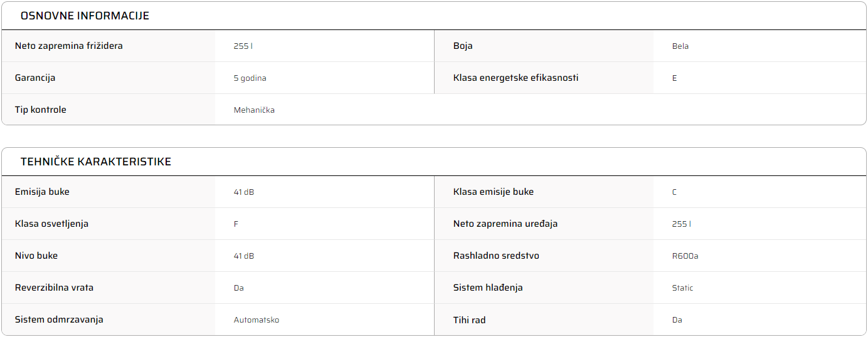Select the Automatsko defrost value

coord(257,320)
